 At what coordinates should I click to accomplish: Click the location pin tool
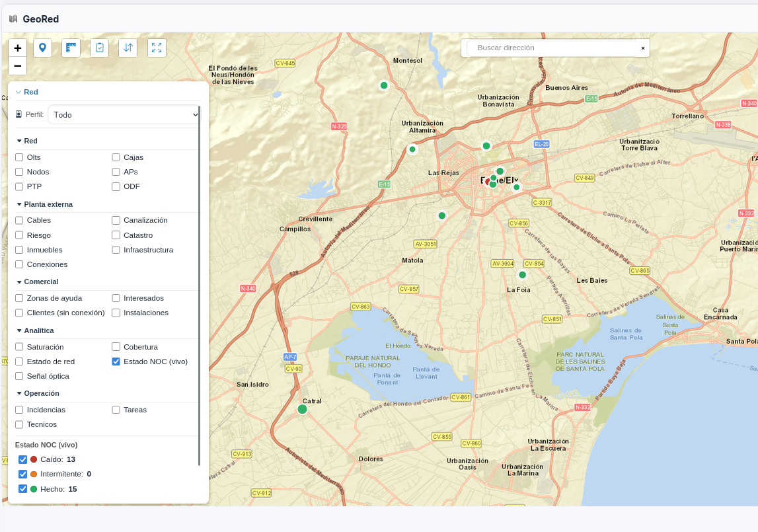click(42, 48)
